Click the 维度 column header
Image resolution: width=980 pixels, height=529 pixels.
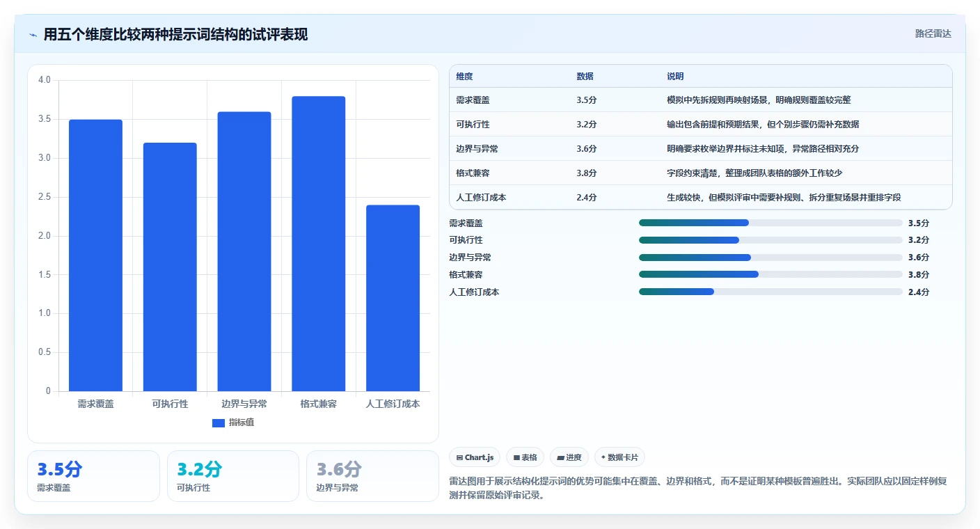(x=464, y=77)
